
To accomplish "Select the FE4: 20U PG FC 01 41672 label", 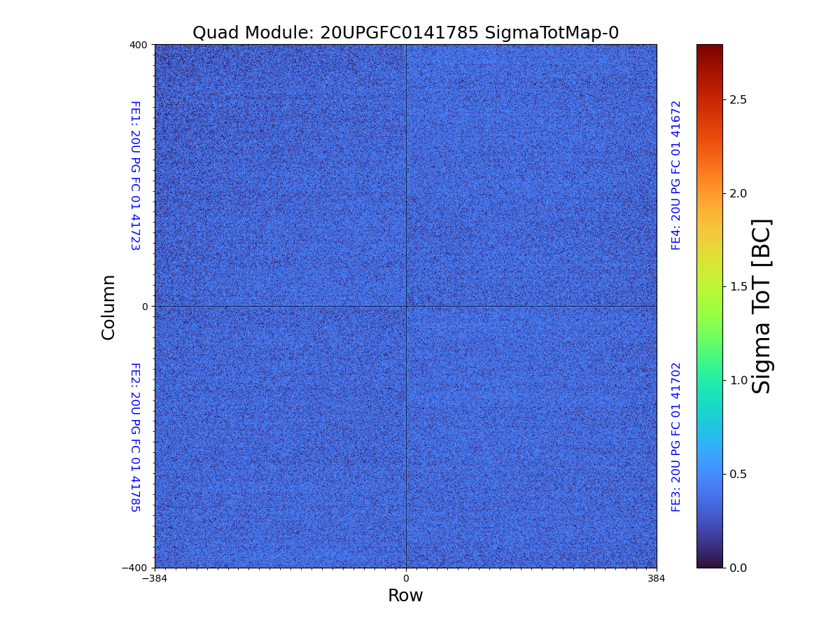I will 676,175.
